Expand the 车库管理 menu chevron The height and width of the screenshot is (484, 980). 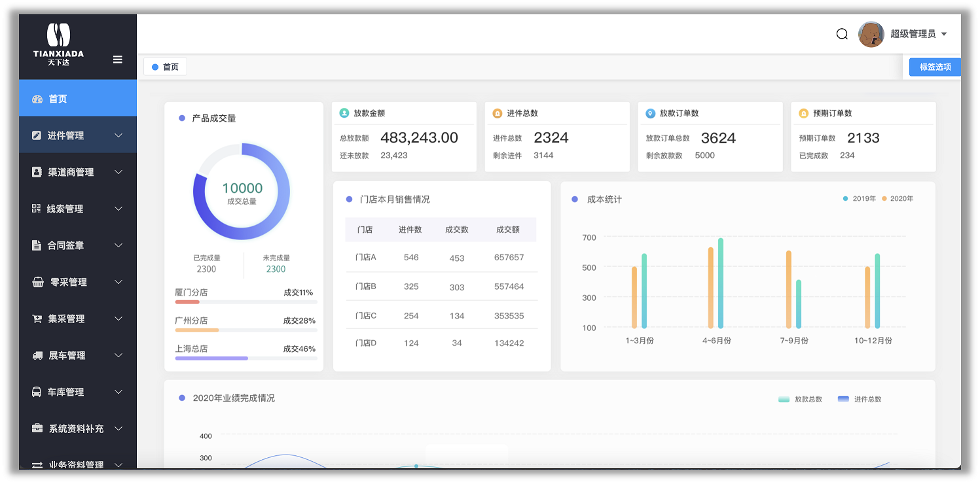118,392
